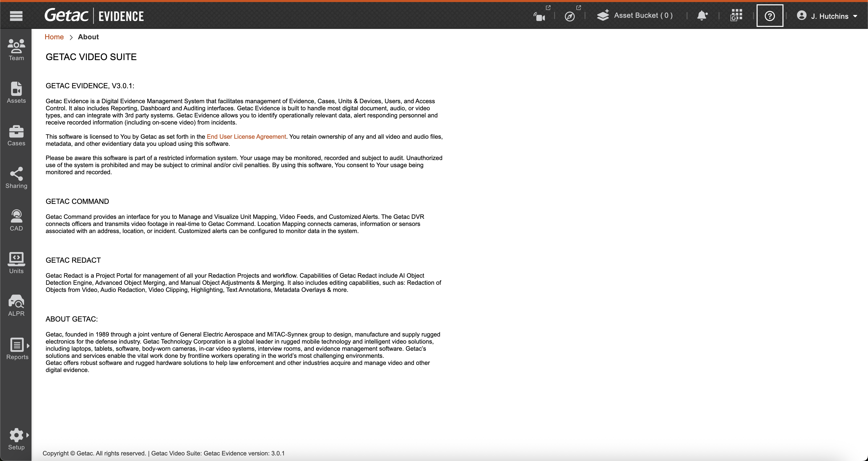Click the GETAC VIDEO SUITE heading

click(91, 57)
